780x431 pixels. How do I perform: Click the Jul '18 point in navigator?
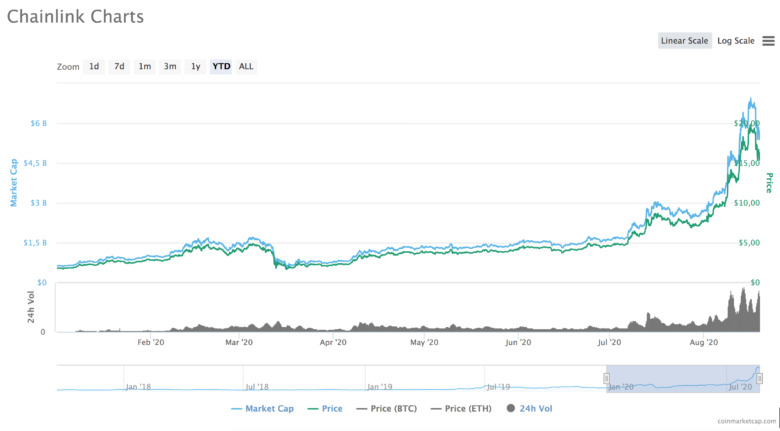[257, 387]
